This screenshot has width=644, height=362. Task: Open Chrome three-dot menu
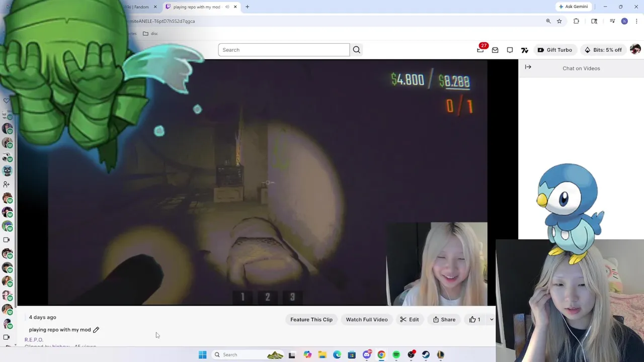tap(636, 21)
